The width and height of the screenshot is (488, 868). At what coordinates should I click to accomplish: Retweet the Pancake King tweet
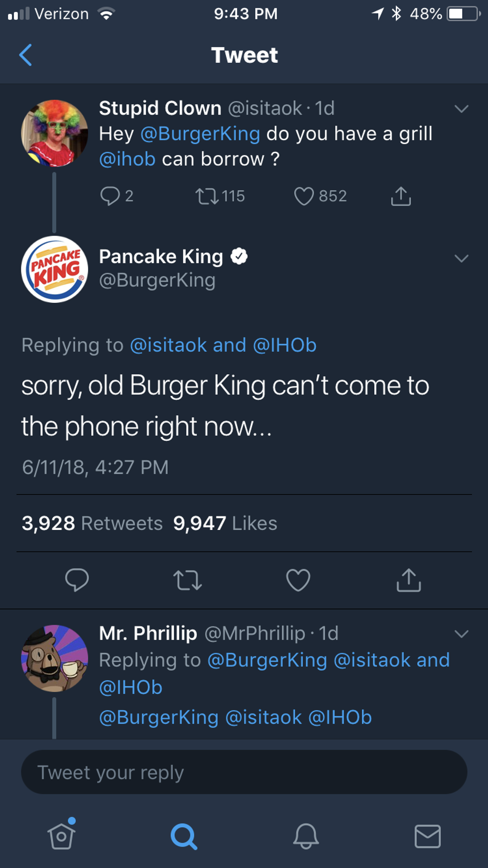tap(187, 580)
